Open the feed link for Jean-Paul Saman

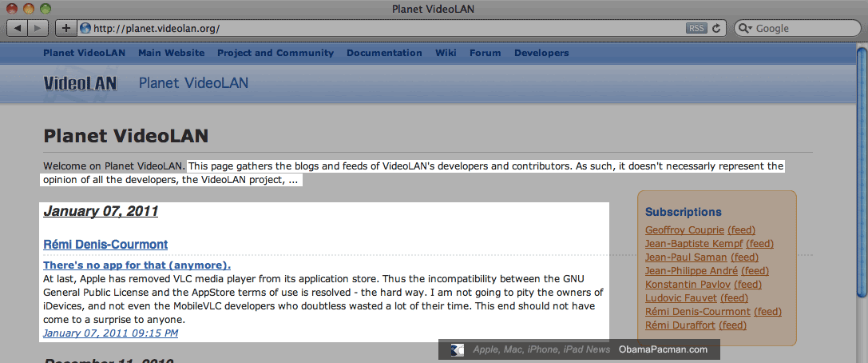point(744,257)
